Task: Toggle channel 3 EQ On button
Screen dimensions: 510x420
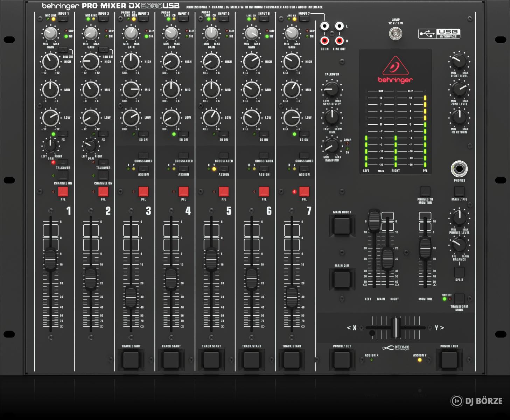Action: [x=144, y=134]
